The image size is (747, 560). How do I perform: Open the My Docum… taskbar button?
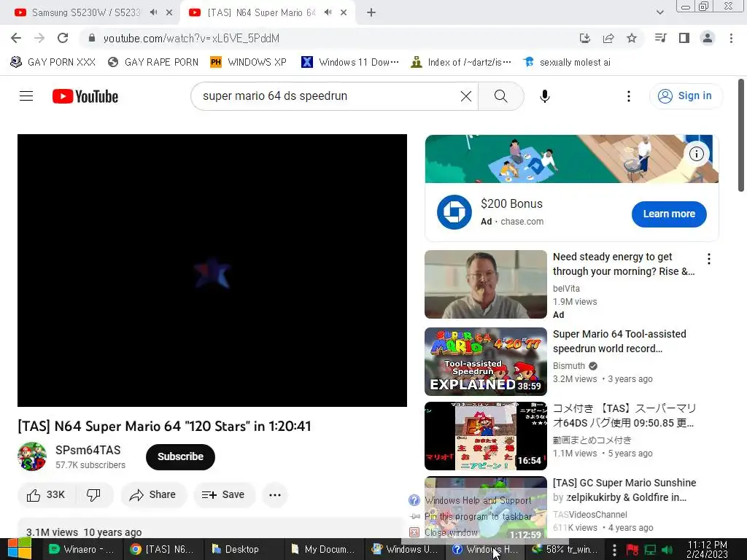pos(323,550)
